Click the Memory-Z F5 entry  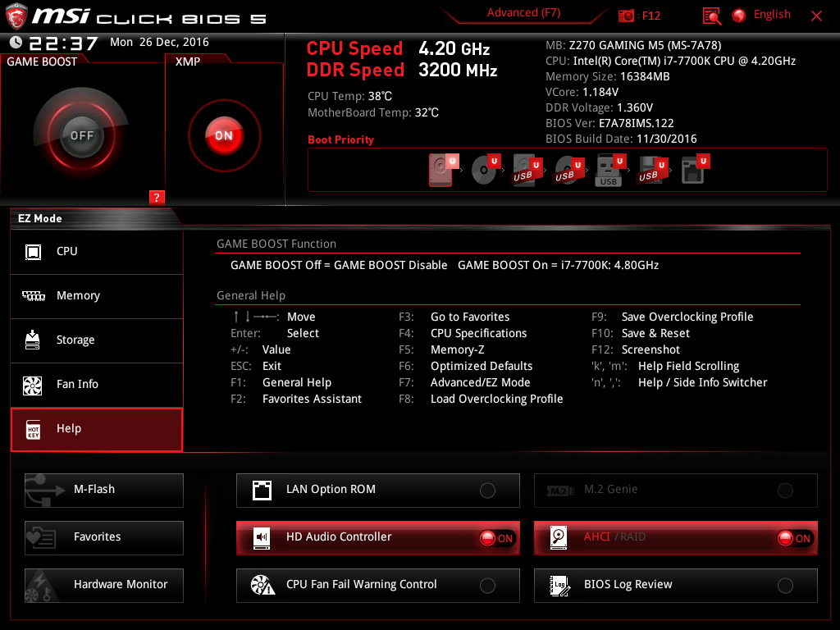[x=441, y=349]
